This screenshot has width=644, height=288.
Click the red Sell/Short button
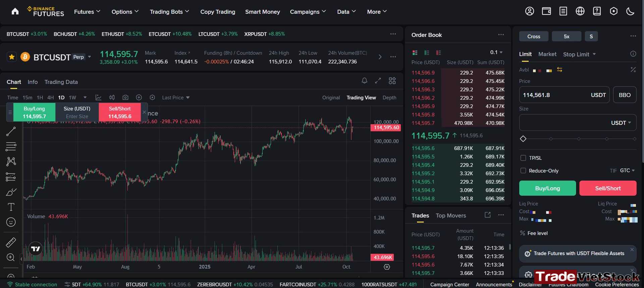608,188
